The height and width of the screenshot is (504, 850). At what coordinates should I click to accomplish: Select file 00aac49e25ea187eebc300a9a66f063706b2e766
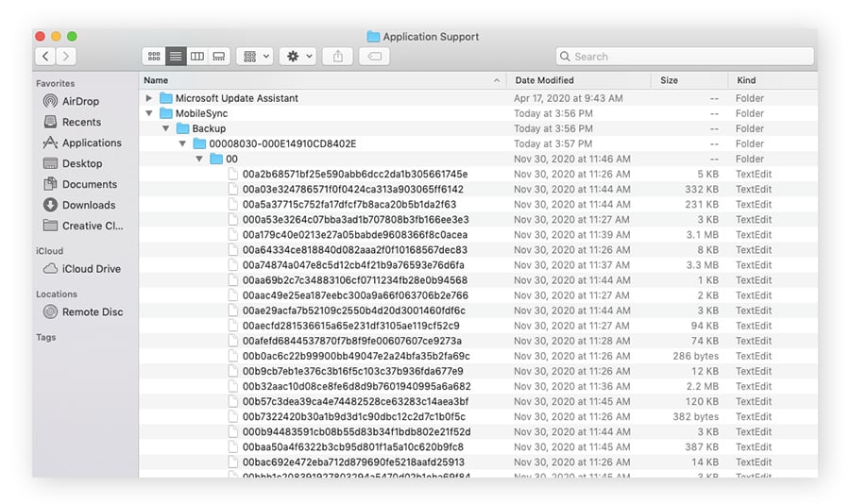355,295
